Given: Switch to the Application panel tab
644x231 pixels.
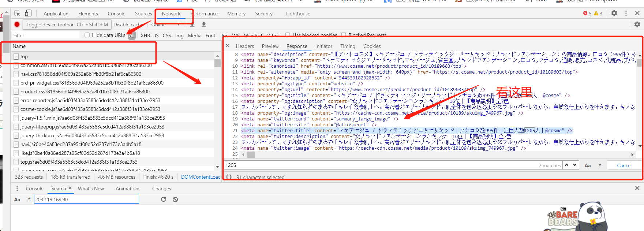Looking at the screenshot, I should click(x=56, y=14).
